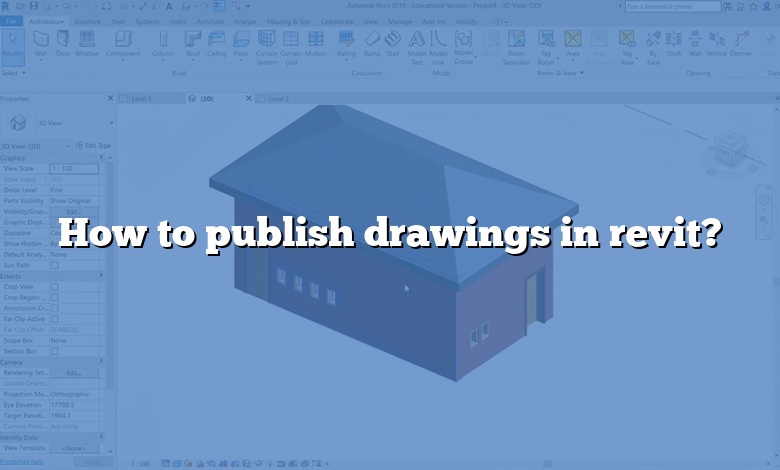Pick the Ramp tool

click(x=372, y=44)
